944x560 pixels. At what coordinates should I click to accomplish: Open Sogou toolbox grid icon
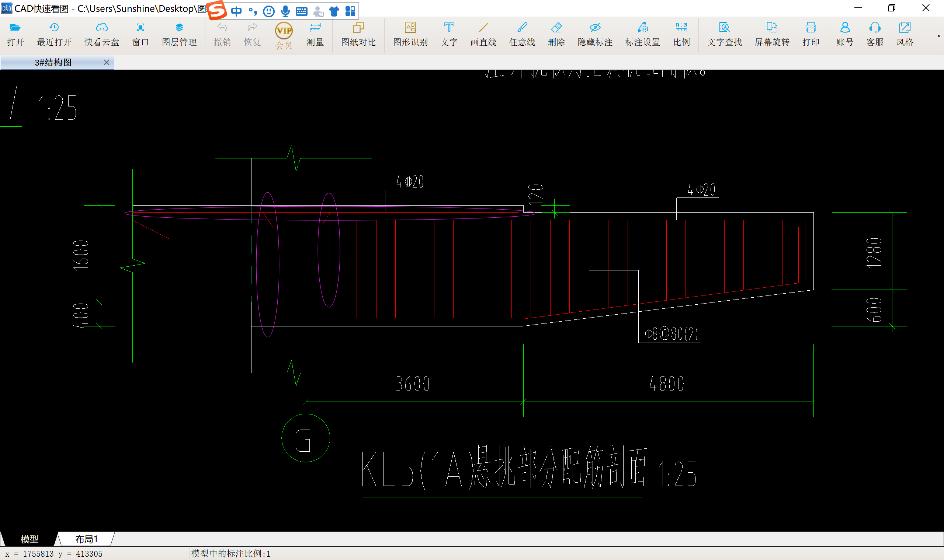tap(350, 11)
